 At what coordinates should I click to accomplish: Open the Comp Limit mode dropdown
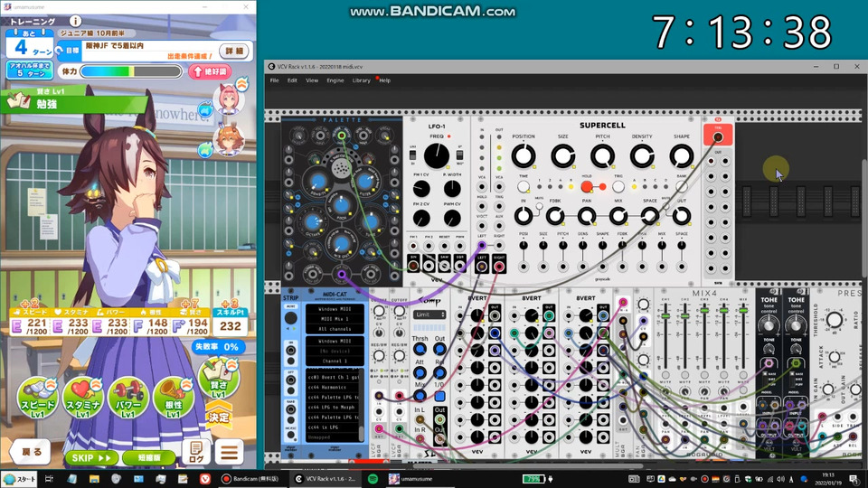pyautogui.click(x=429, y=314)
